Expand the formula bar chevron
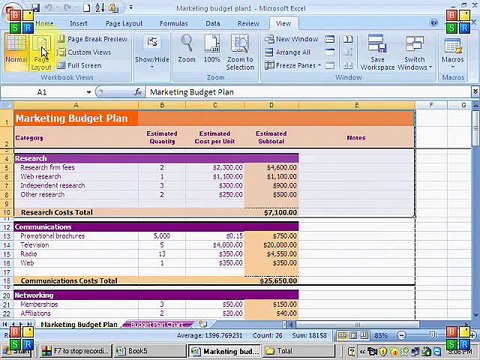 pyautogui.click(x=475, y=92)
